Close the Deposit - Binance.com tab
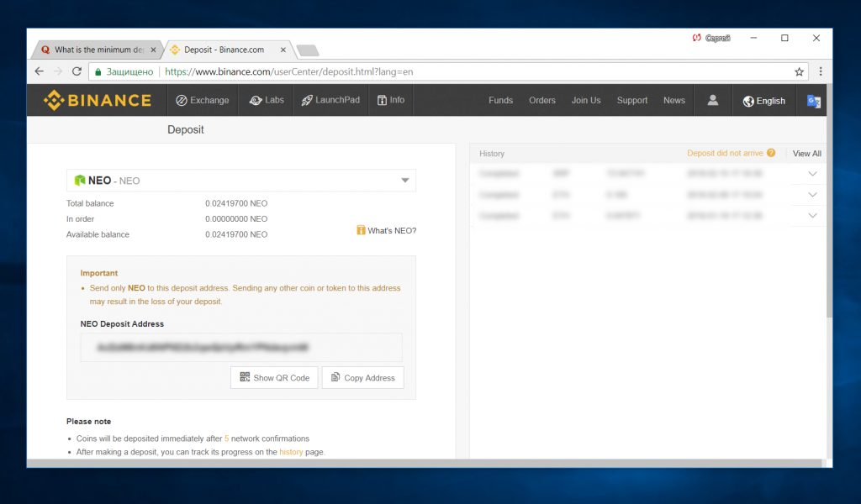 [x=283, y=50]
